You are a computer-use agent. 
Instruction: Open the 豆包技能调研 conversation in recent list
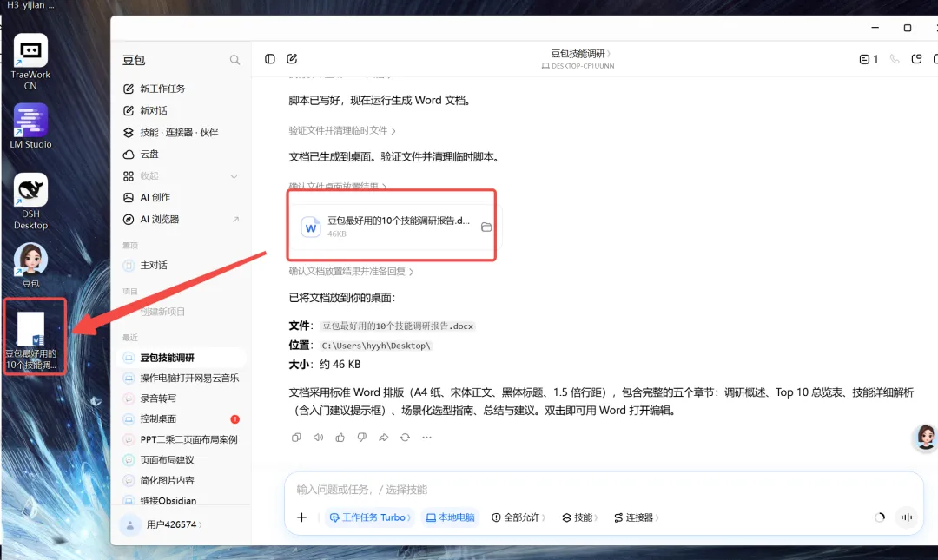(x=182, y=358)
